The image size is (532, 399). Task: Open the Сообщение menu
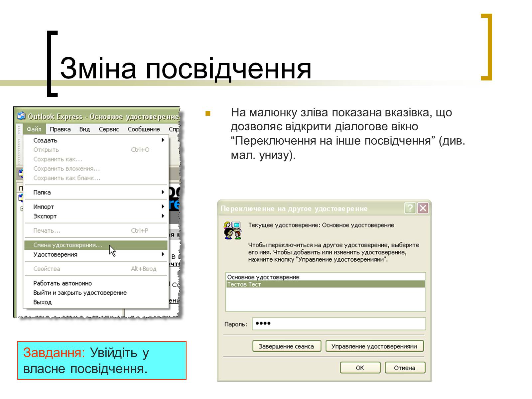144,129
